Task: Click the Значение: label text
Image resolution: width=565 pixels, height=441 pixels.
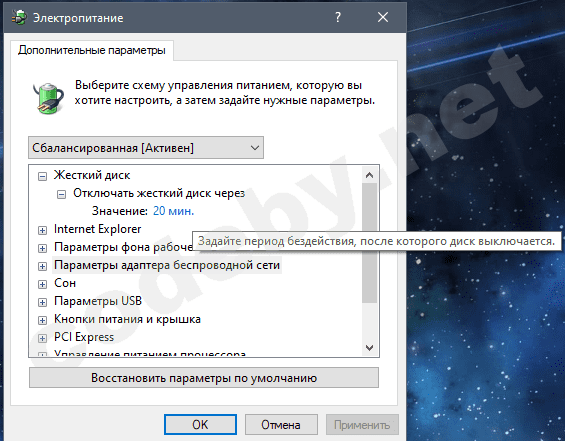Action: tap(120, 211)
